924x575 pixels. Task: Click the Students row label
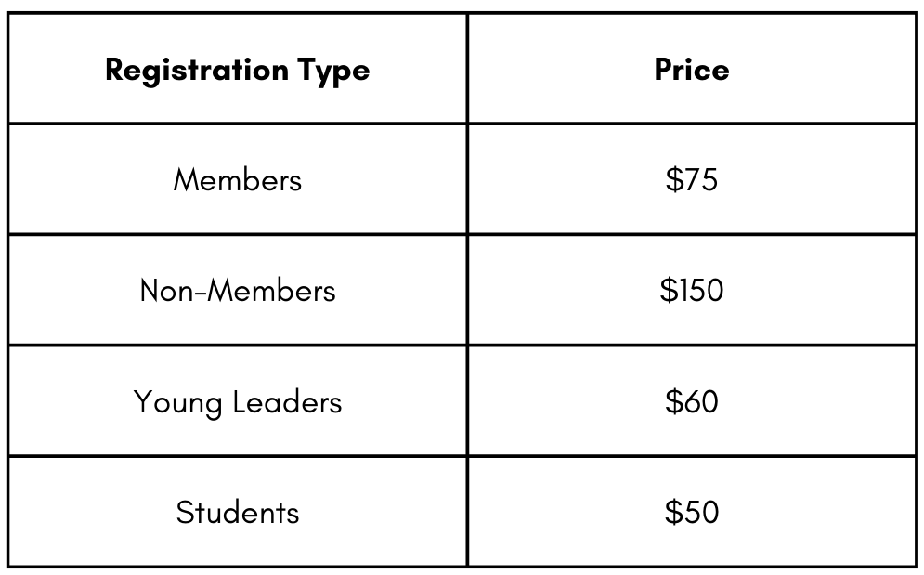point(238,512)
